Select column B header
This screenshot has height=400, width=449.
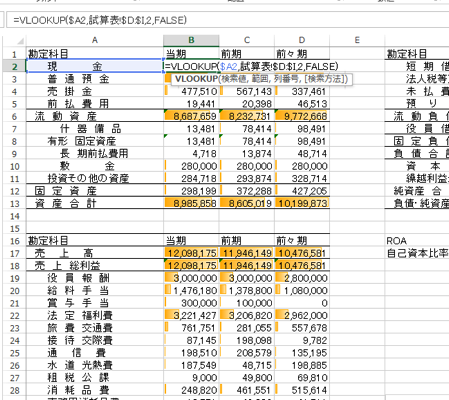pyautogui.click(x=191, y=40)
